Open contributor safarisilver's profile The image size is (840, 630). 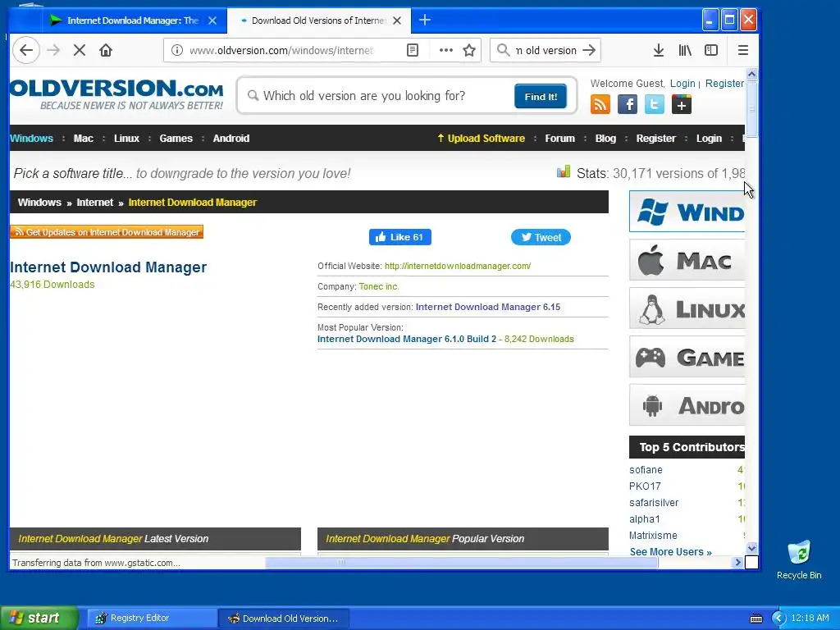[x=654, y=503]
